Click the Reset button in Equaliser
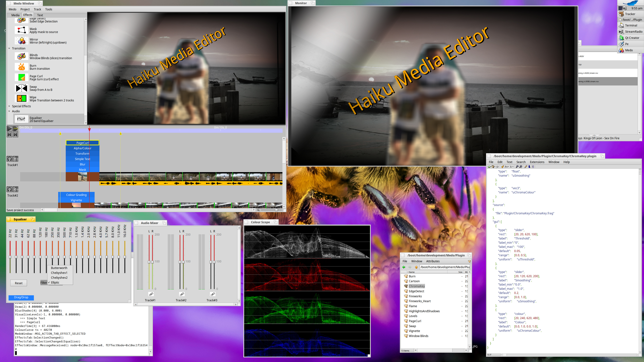Image resolution: width=644 pixels, height=362 pixels. [18, 283]
